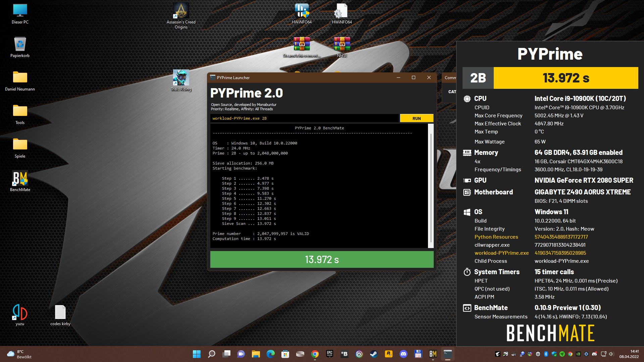The height and width of the screenshot is (362, 644).
Task: Select the Tools folder on desktop
Action: [x=20, y=114]
